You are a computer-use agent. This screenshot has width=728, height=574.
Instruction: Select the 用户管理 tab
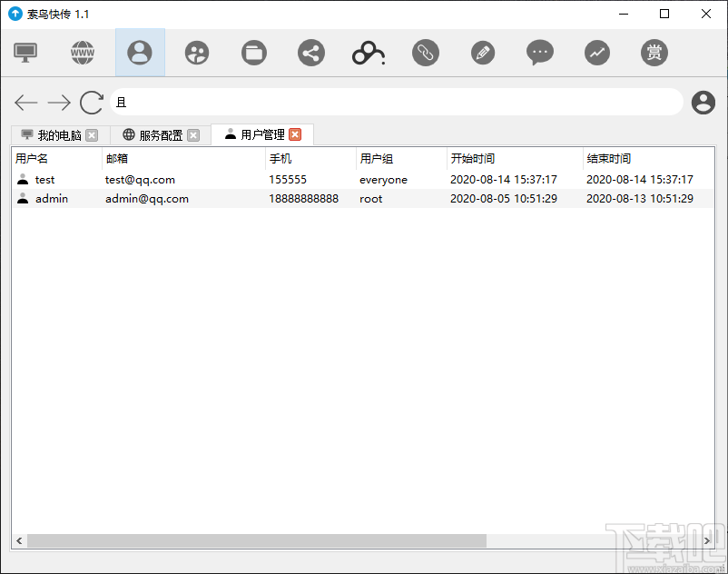click(262, 134)
